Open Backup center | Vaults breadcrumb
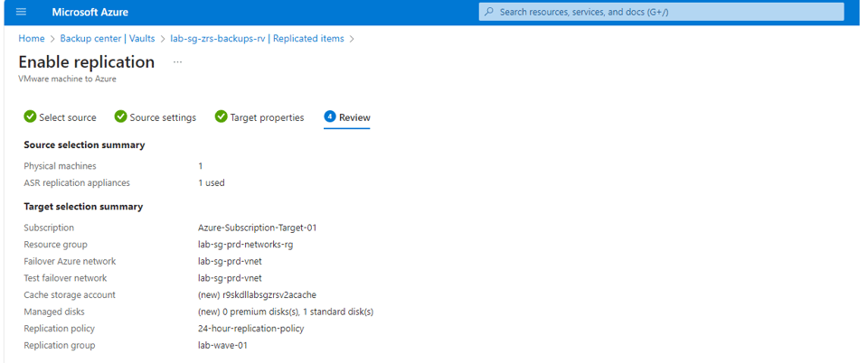Viewport: 868px width, 363px height. (x=108, y=39)
